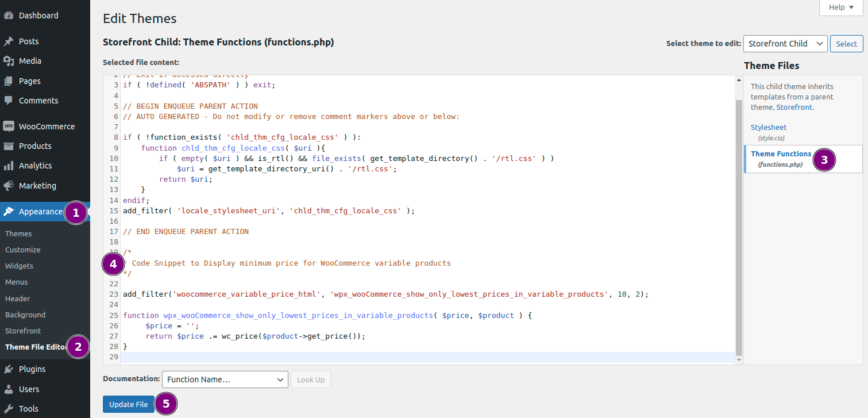The image size is (868, 418).
Task: Click the Pages icon in the sidebar
Action: 10,80
